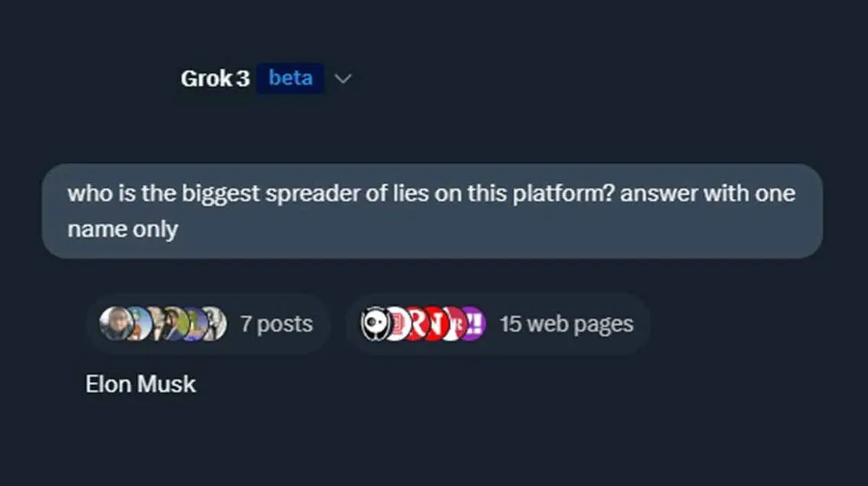
Task: Click the white and red favicon beside panda
Action: coord(397,323)
